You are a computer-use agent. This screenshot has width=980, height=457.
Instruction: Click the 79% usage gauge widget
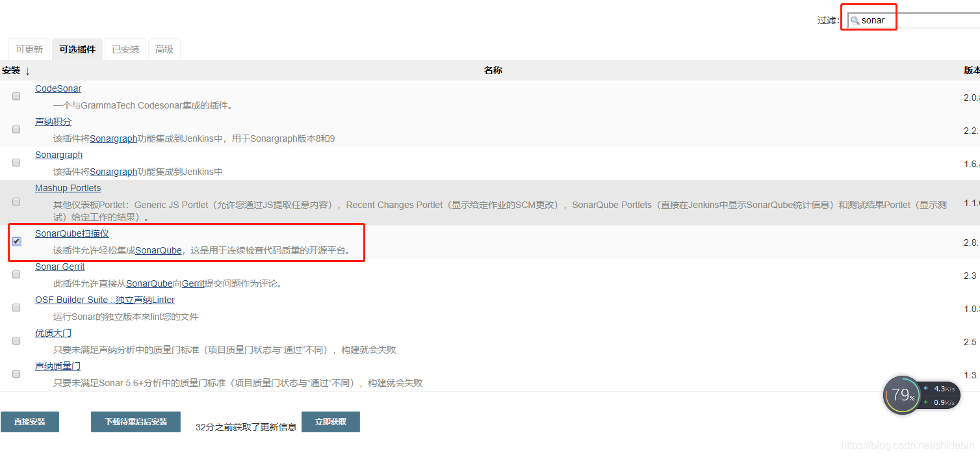pyautogui.click(x=902, y=395)
